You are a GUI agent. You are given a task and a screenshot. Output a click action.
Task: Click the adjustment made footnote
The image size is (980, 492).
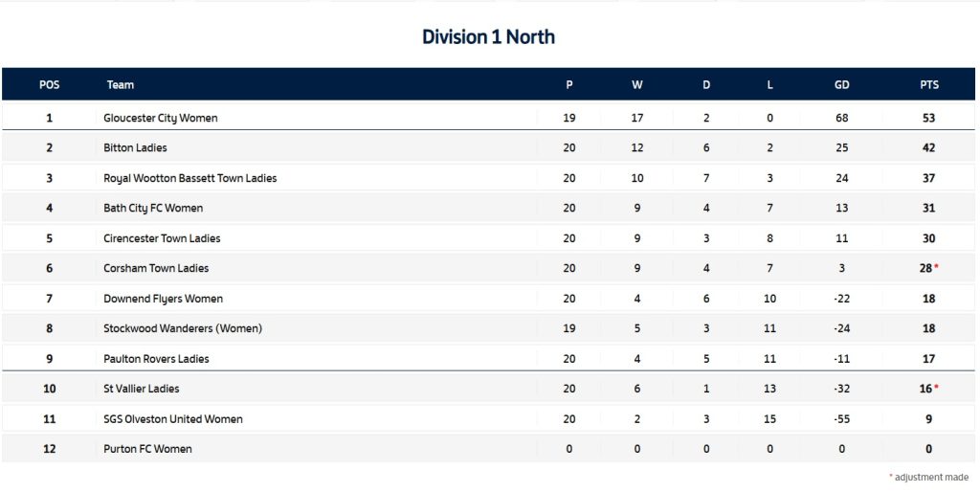click(x=928, y=477)
